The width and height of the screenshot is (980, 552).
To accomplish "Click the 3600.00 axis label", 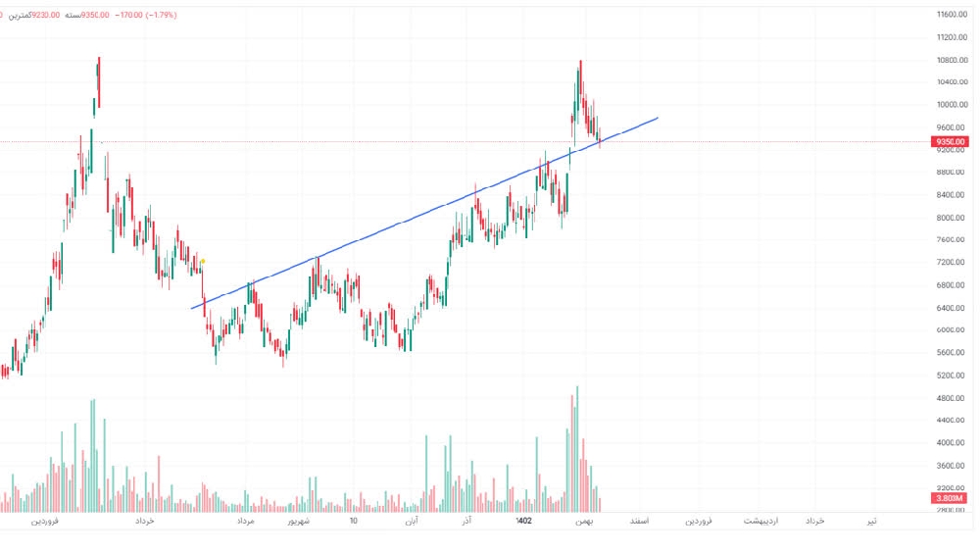I will (952, 466).
